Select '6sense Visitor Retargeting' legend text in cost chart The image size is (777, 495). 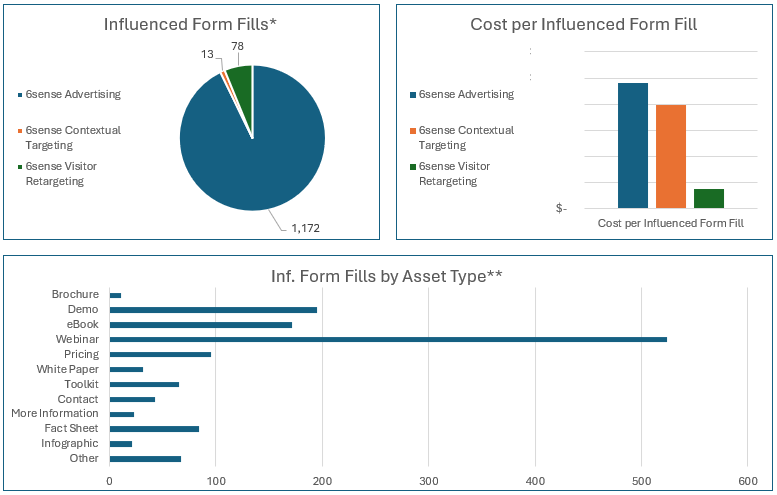click(454, 173)
